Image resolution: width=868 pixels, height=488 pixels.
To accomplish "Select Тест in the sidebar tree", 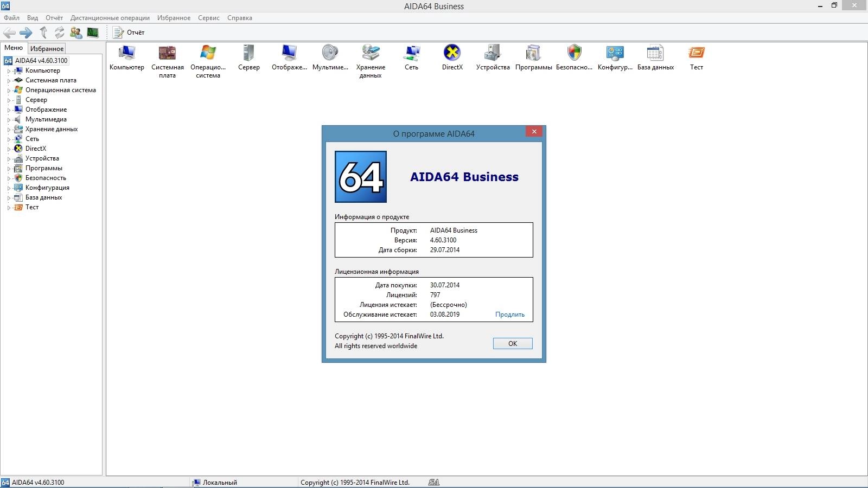I will pos(32,207).
